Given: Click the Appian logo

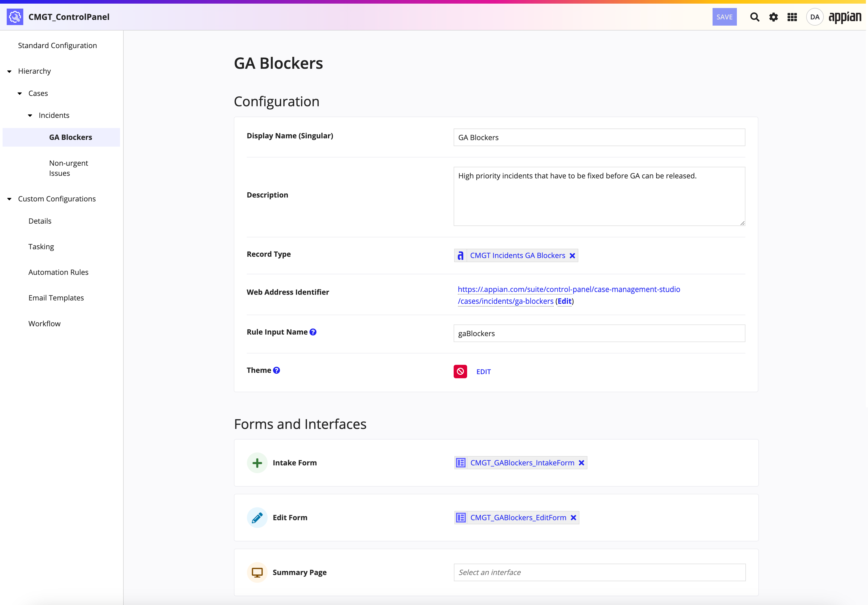Looking at the screenshot, I should (x=845, y=17).
